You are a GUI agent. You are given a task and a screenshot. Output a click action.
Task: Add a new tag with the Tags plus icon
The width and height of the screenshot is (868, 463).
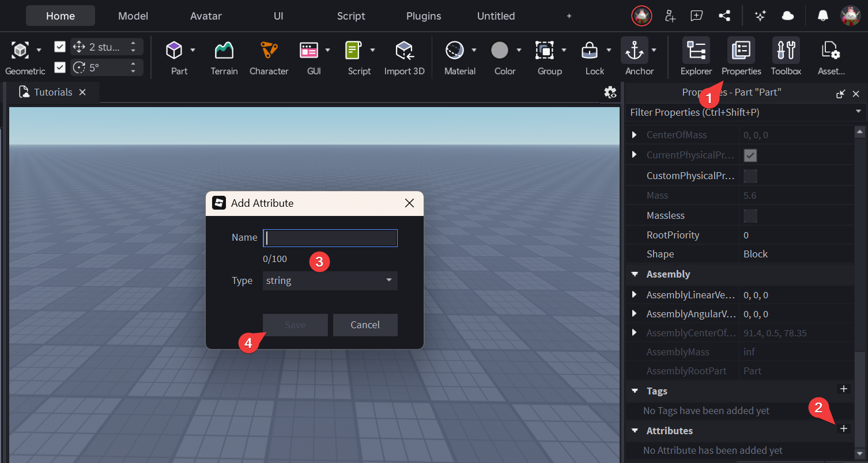coord(844,389)
